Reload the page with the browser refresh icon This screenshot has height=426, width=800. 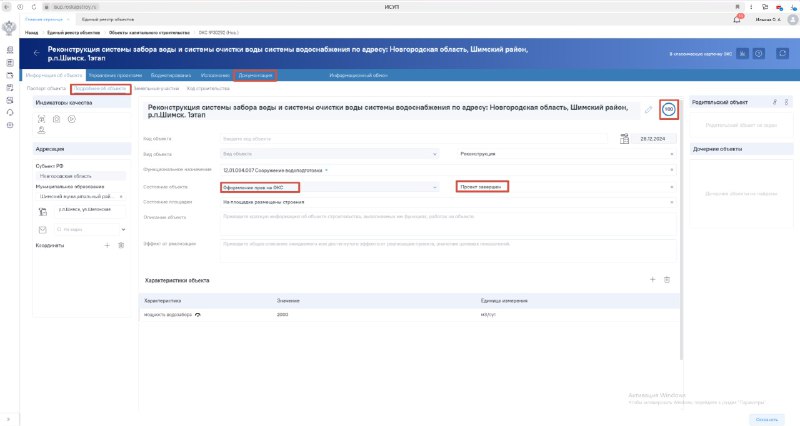coord(34,7)
